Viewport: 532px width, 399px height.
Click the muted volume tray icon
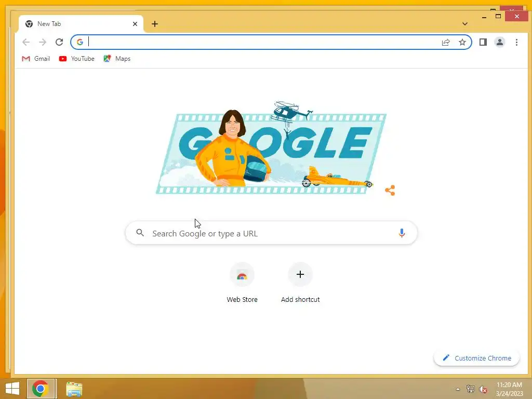483,389
